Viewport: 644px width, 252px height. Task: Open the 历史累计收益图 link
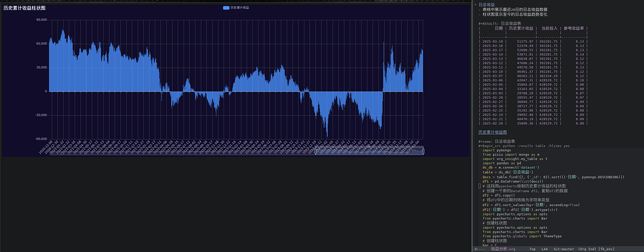492,132
